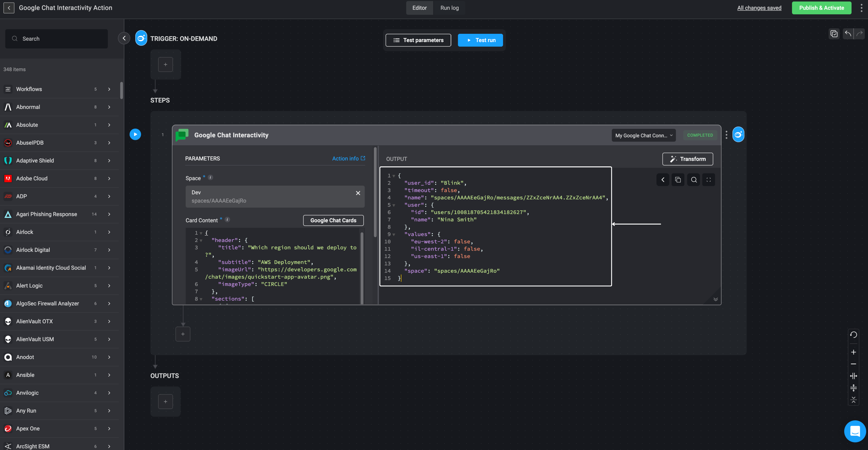Open the connection dropdown My Google Chat Conn

click(643, 135)
